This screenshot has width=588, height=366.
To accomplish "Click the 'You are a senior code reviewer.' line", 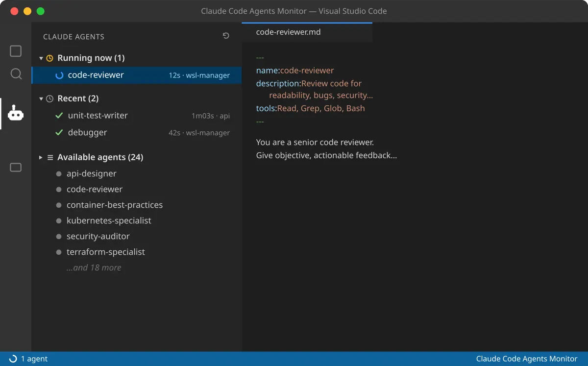I will (x=315, y=143).
